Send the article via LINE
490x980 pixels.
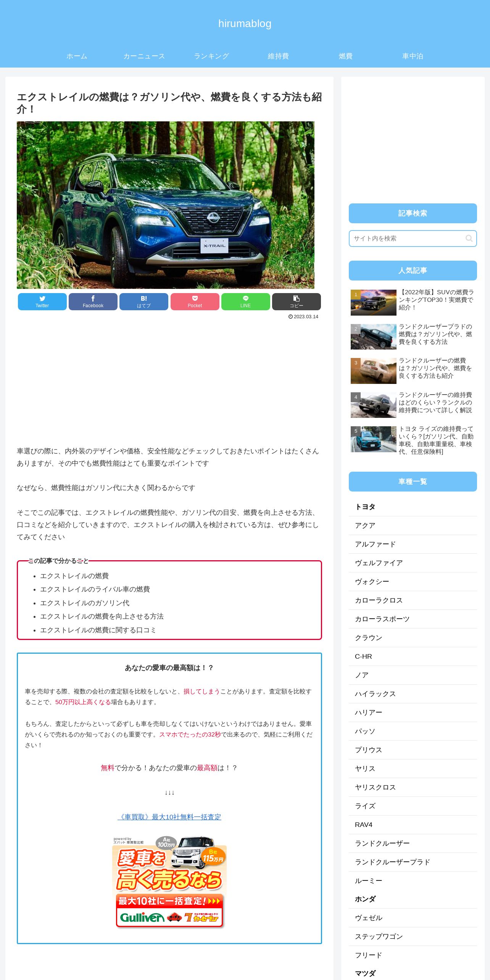point(245,301)
